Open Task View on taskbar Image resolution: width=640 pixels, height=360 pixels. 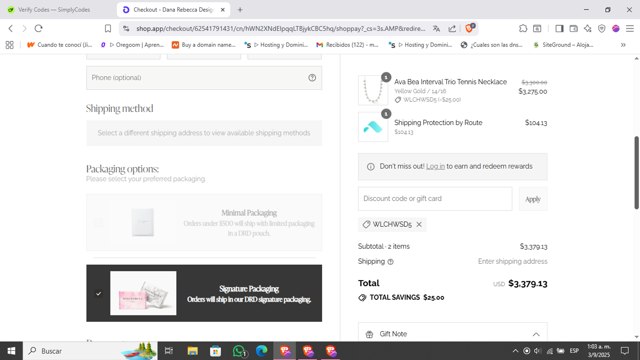click(x=168, y=351)
